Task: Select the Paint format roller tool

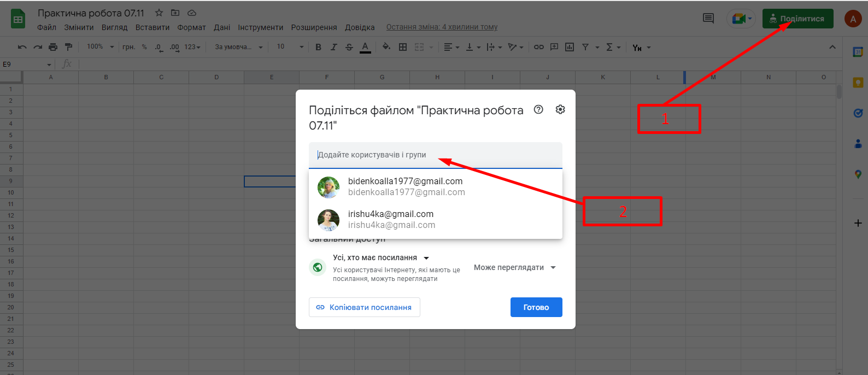Action: tap(68, 47)
